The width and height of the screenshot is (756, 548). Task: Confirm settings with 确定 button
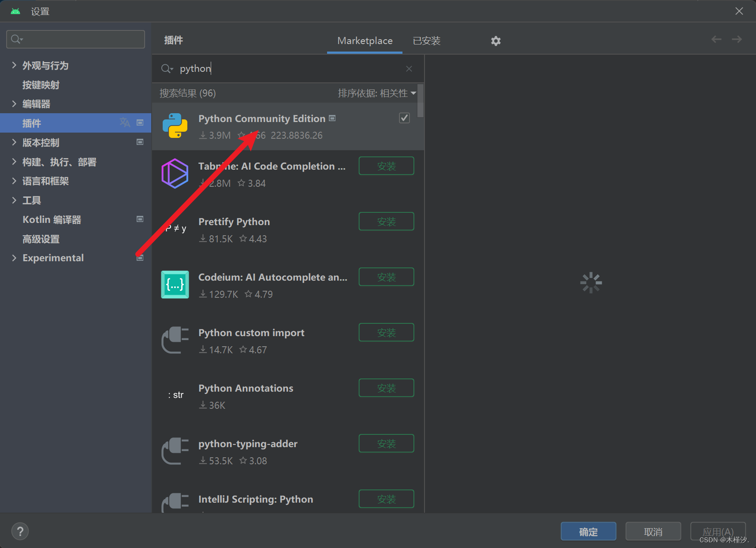pos(588,531)
